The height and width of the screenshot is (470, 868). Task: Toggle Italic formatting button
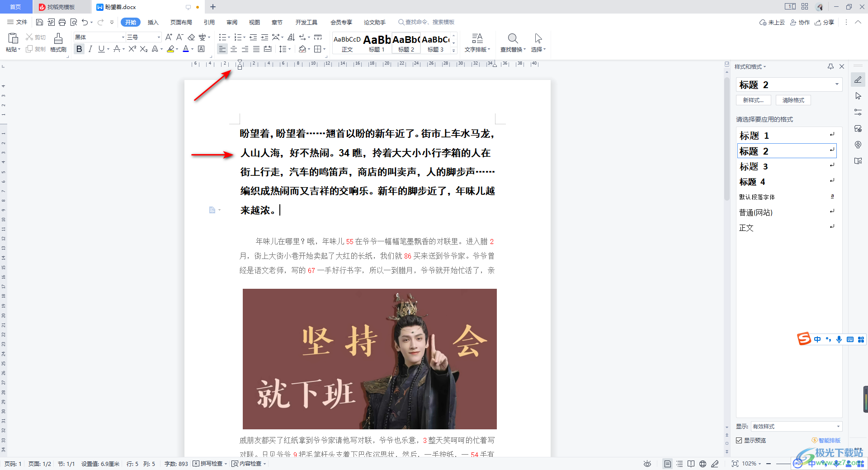(x=90, y=49)
